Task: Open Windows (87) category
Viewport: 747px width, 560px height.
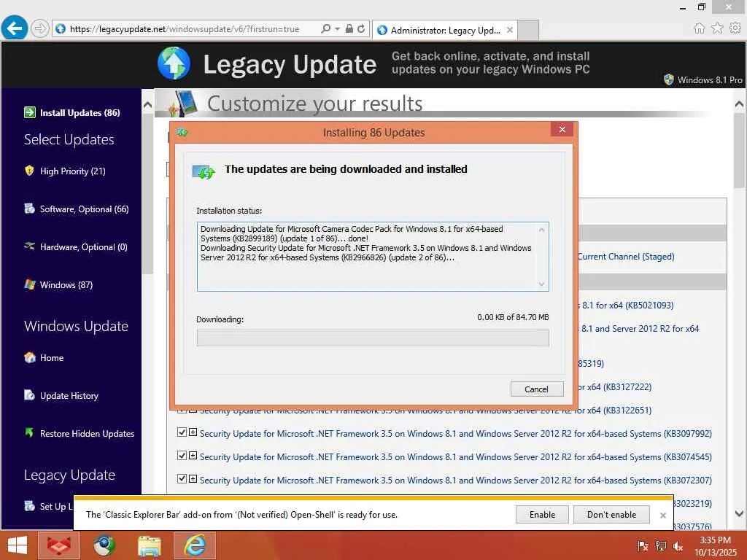Action: (66, 285)
